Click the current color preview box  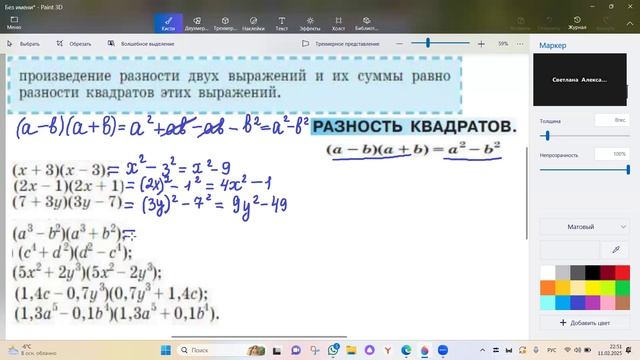(x=569, y=249)
